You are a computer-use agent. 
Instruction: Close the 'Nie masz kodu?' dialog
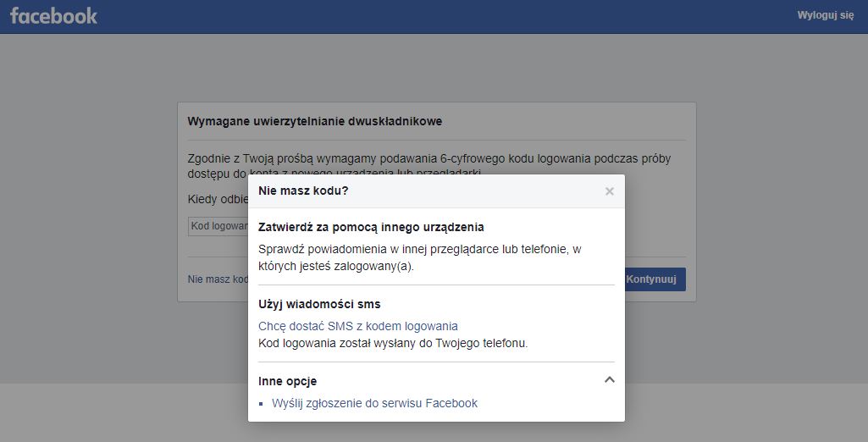610,191
